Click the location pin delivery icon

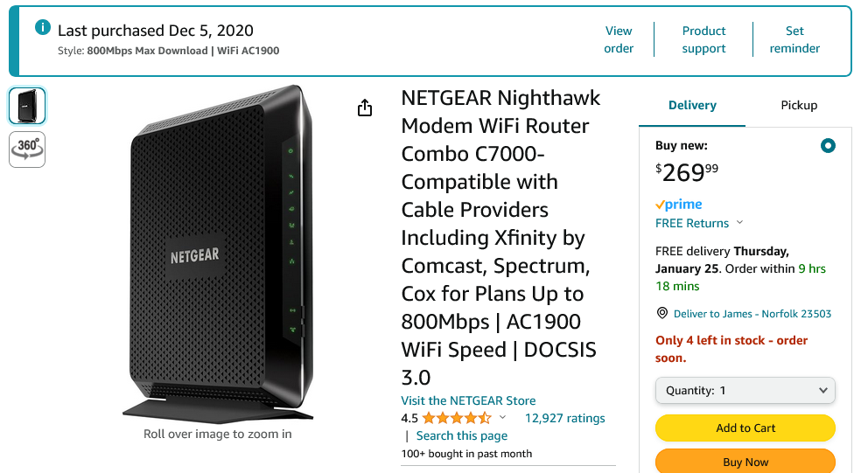coord(662,313)
